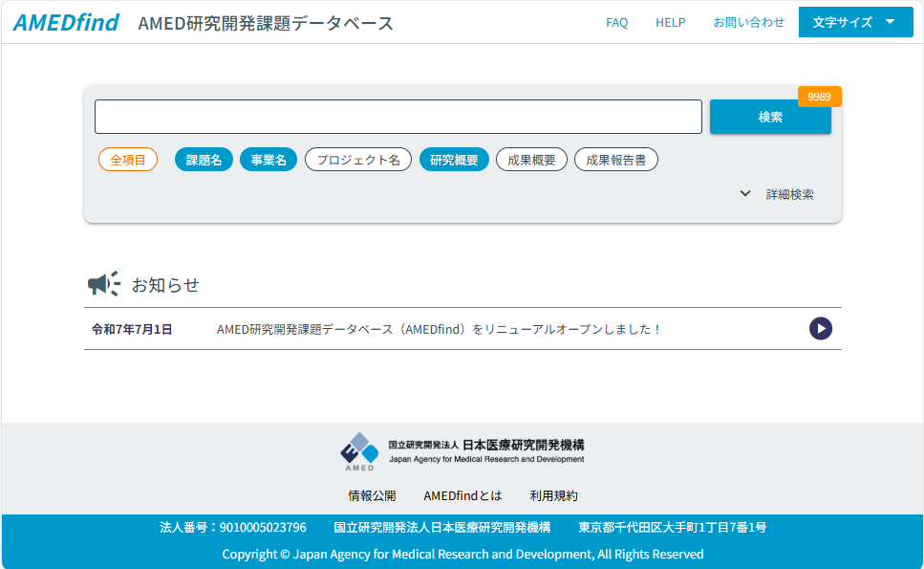Click the 検索 search button
This screenshot has width=924, height=569.
tap(770, 117)
